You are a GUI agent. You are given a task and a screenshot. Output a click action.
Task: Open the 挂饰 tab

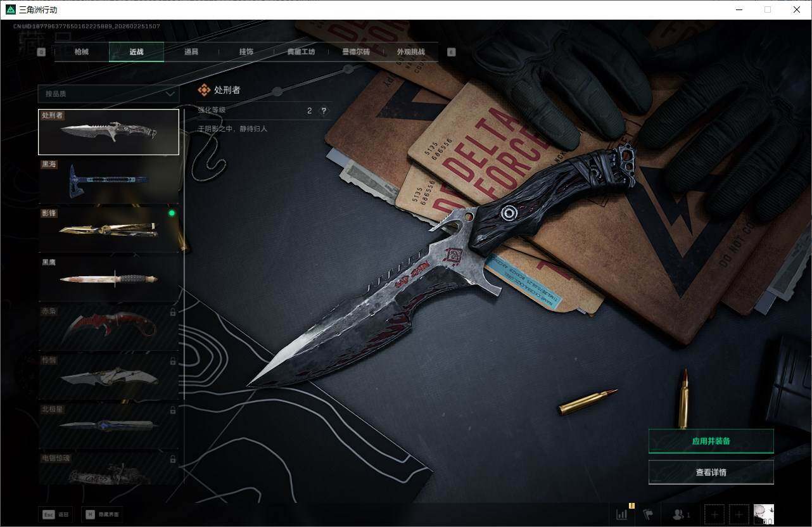point(246,52)
